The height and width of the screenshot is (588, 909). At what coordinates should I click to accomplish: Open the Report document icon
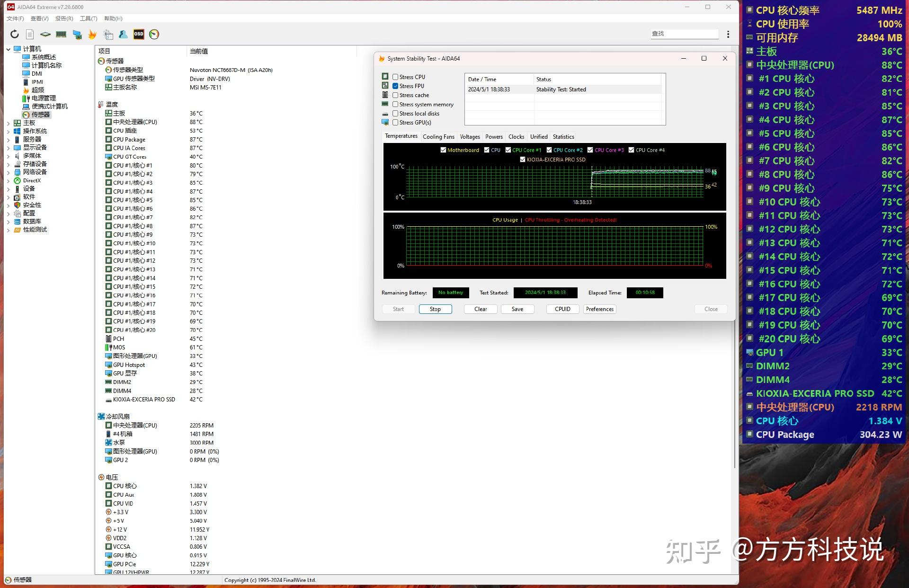30,34
